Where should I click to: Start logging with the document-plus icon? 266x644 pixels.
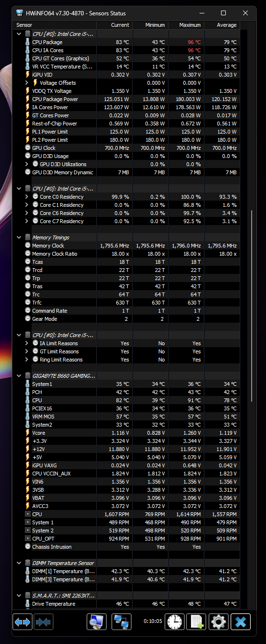click(x=197, y=621)
